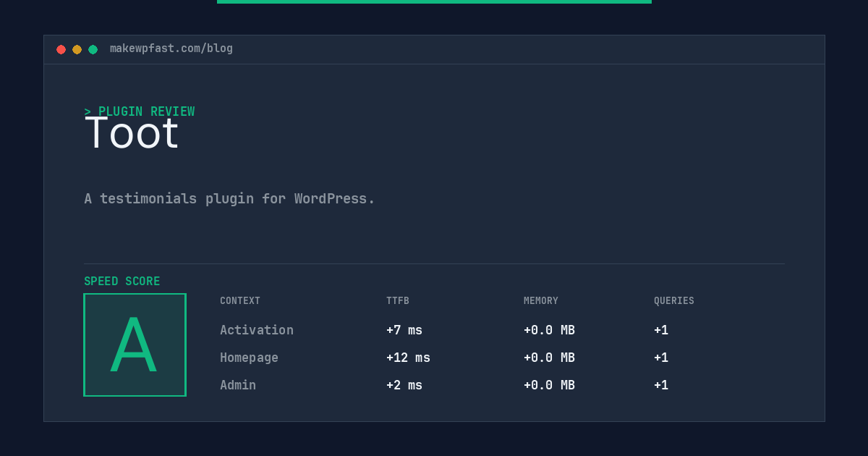Click the MEMORY column header

[x=541, y=300]
